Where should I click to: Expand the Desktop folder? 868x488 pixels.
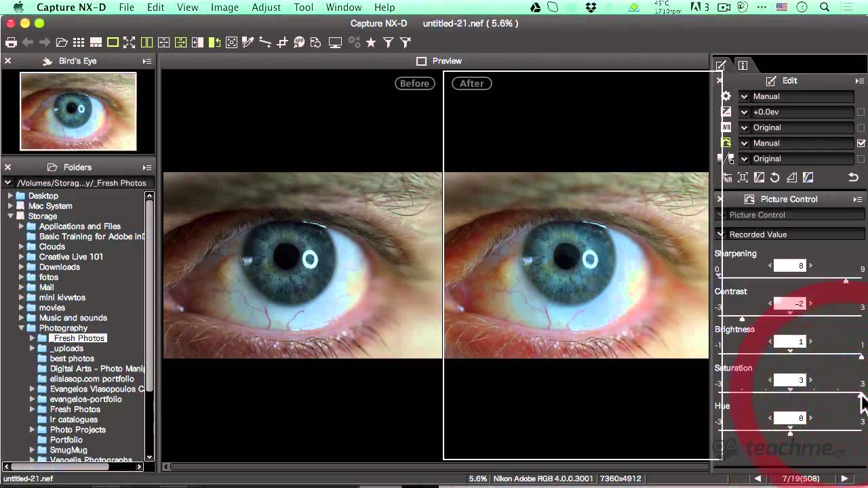click(10, 196)
